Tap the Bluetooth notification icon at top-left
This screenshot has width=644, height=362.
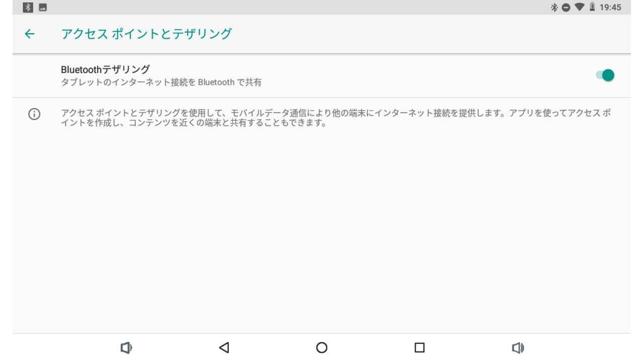[28, 7]
